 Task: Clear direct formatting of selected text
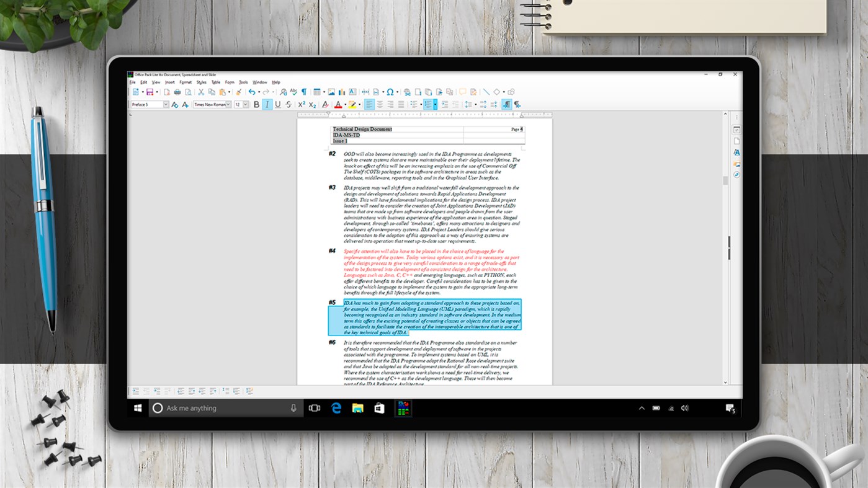click(326, 104)
